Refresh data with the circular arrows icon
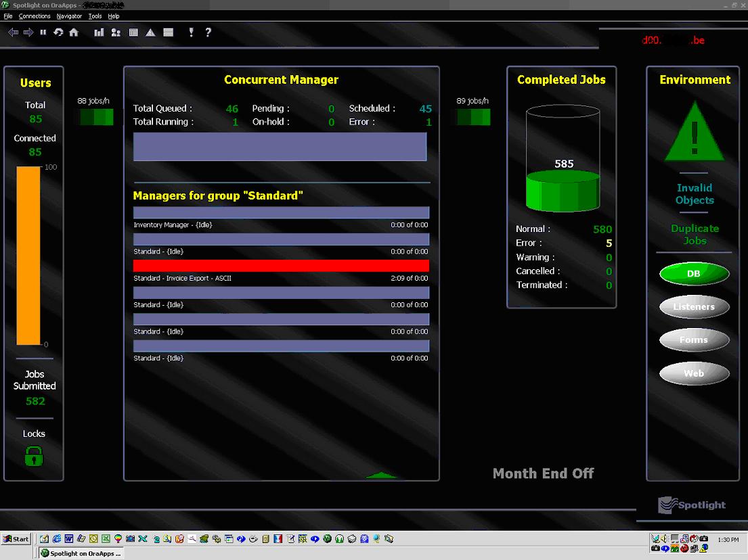 pos(58,32)
